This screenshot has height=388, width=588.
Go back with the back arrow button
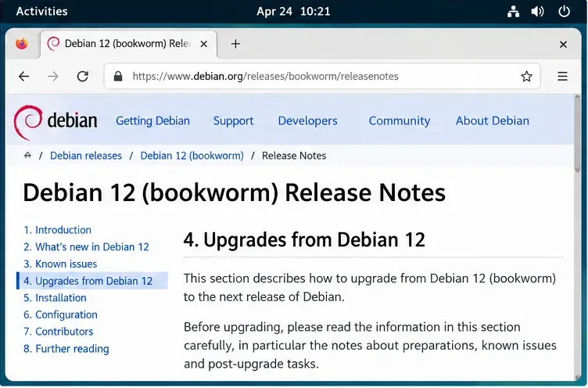pos(24,77)
